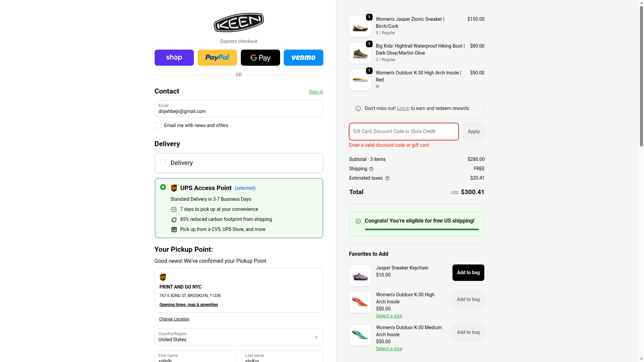Add Jasper Sneaker Keychain to bag

coord(468,273)
